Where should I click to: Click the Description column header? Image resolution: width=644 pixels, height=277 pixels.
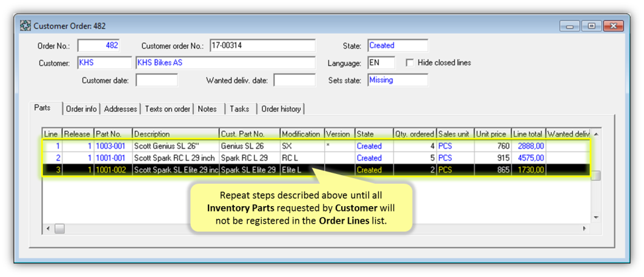pos(176,134)
